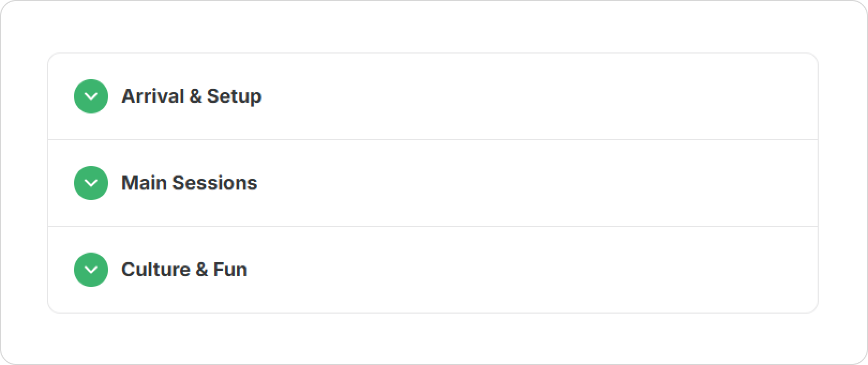Click green chevron icon beside Culture & Fun
This screenshot has height=365, width=868.
(91, 270)
